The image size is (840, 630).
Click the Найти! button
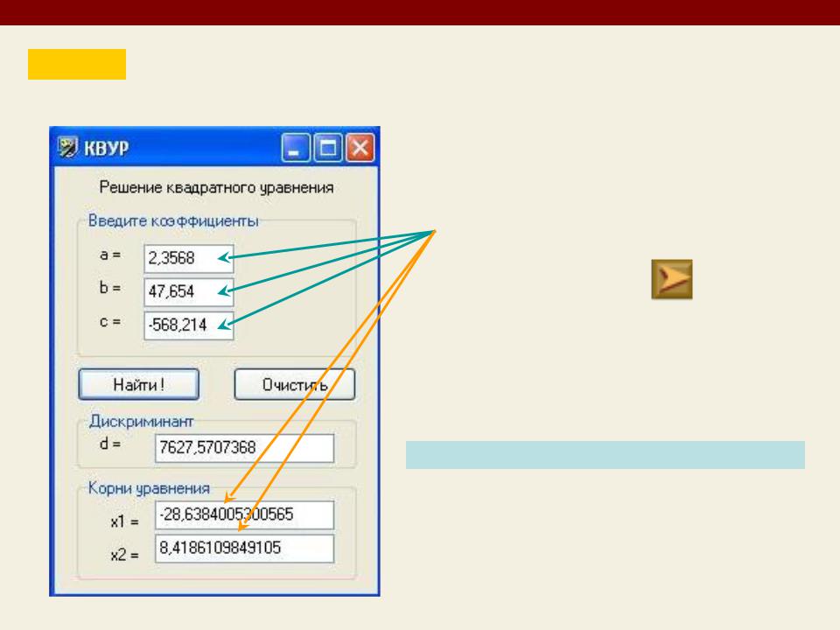[139, 384]
